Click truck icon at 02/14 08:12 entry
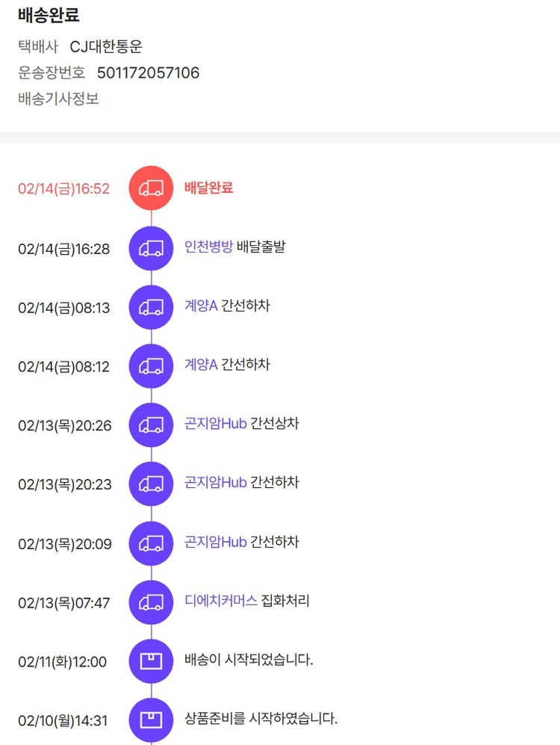The height and width of the screenshot is (745, 560). point(151,366)
